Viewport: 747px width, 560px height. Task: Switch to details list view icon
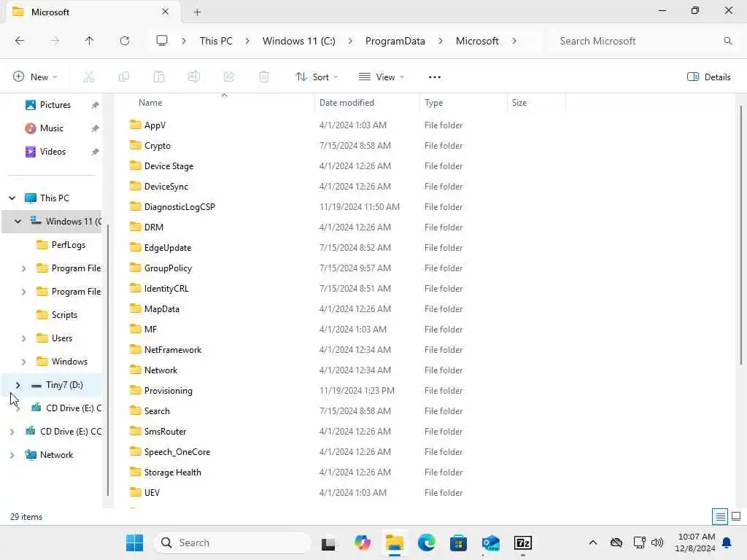(720, 516)
